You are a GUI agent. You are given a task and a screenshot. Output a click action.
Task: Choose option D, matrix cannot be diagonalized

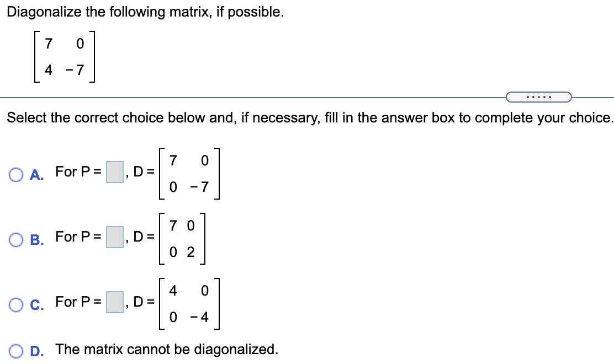tap(15, 350)
